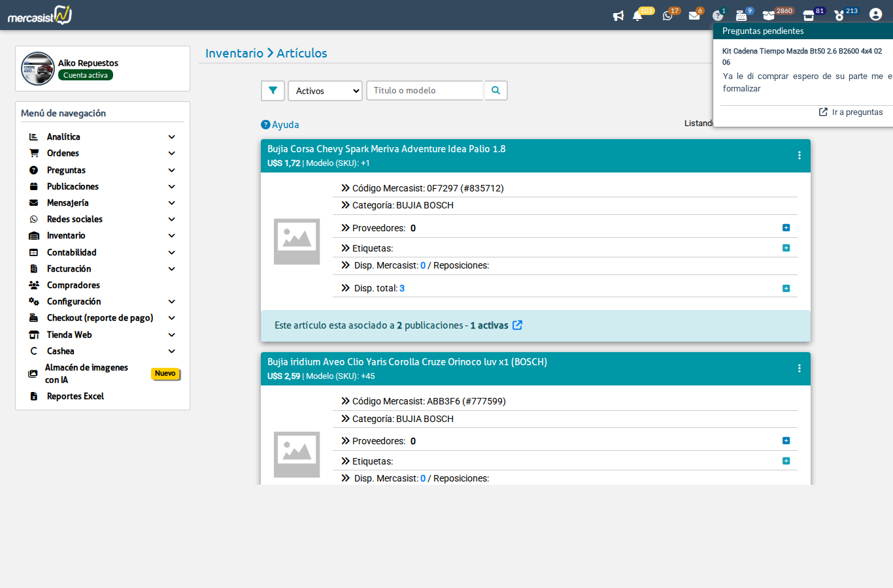The height and width of the screenshot is (588, 893).
Task: Focus the Título o modelo search field
Action: pyautogui.click(x=425, y=91)
